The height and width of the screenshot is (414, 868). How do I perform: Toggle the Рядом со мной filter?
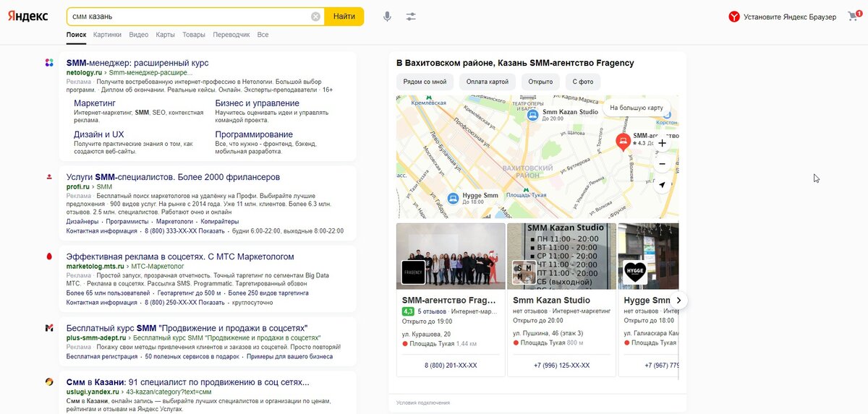coord(425,82)
